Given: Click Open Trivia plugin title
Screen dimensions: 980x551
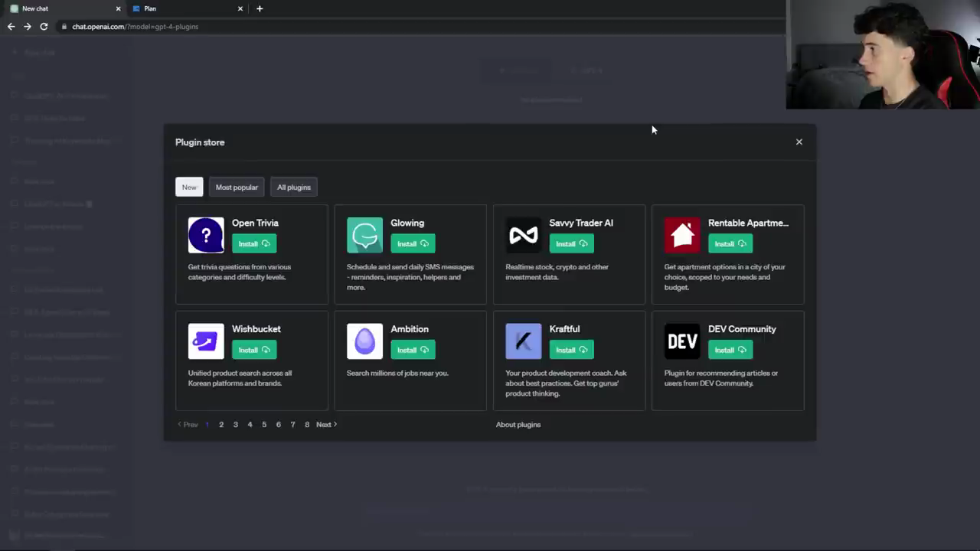Looking at the screenshot, I should [x=255, y=223].
